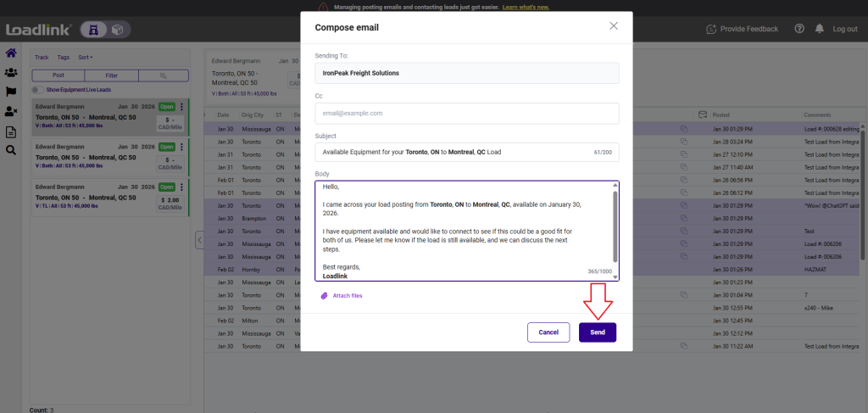
Task: Open the help question mark icon
Action: point(799,29)
